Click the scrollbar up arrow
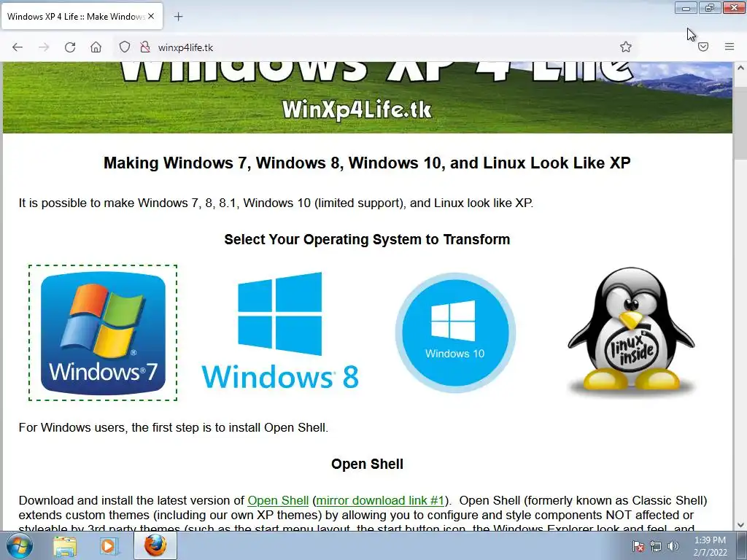The height and width of the screenshot is (560, 747). [x=740, y=68]
